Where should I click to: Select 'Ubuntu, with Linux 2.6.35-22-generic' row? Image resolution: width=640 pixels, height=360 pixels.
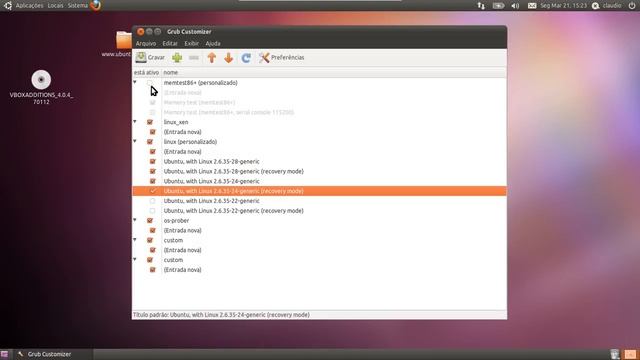(x=319, y=201)
